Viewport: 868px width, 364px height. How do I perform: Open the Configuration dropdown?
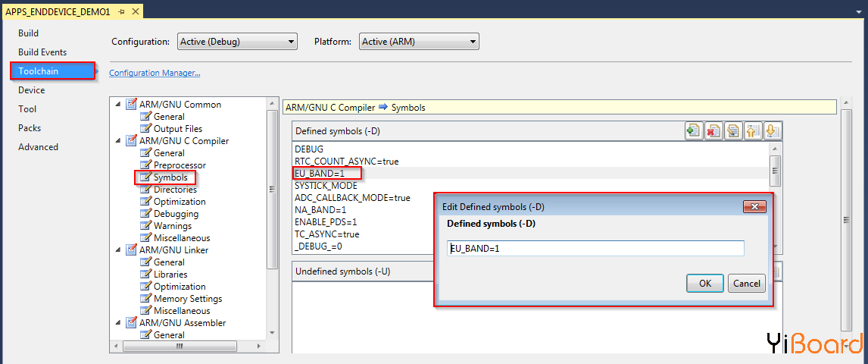pos(237,42)
